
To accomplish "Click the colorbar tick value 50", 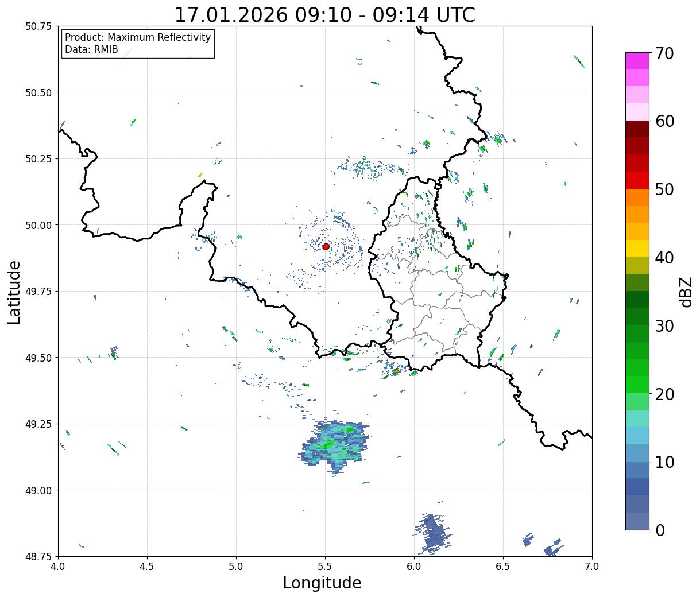I will 664,189.
